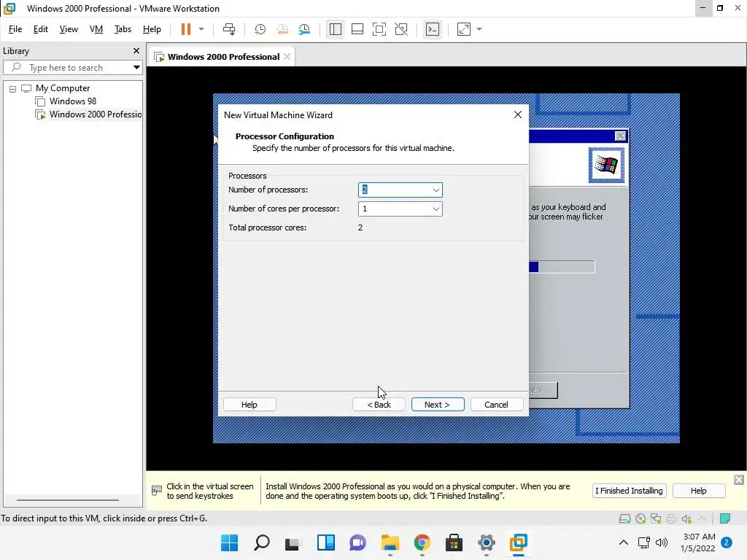
Task: Open the Windows Start menu
Action: (x=229, y=542)
